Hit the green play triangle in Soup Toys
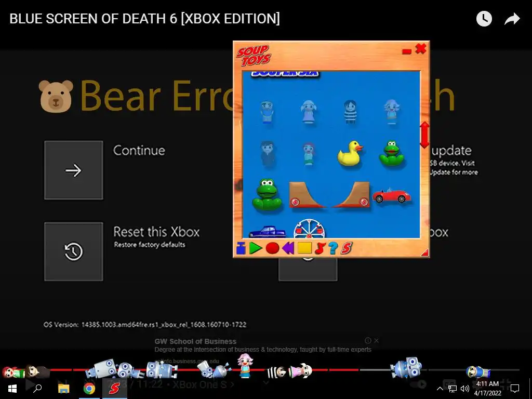Viewport: 532px width, 399px height. [x=256, y=248]
